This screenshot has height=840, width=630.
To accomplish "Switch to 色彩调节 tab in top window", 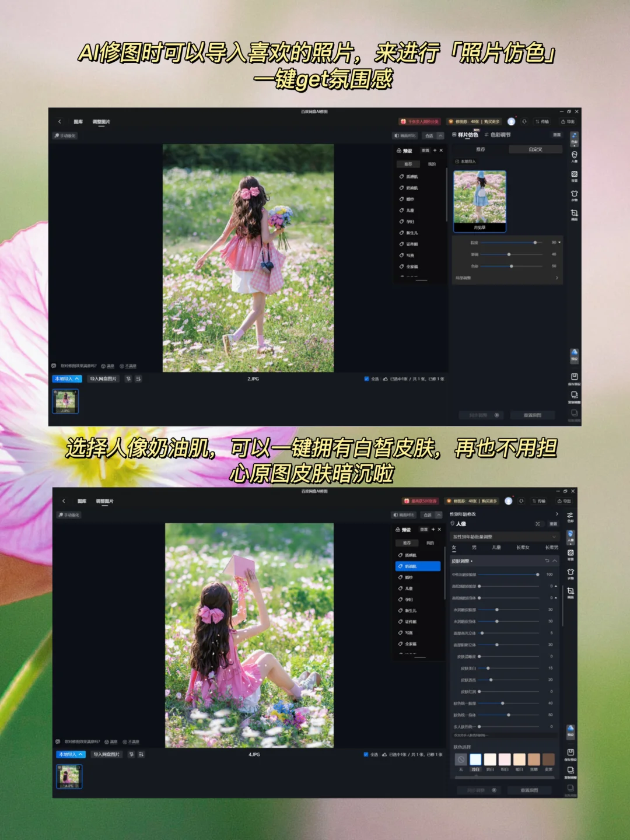I will [498, 135].
